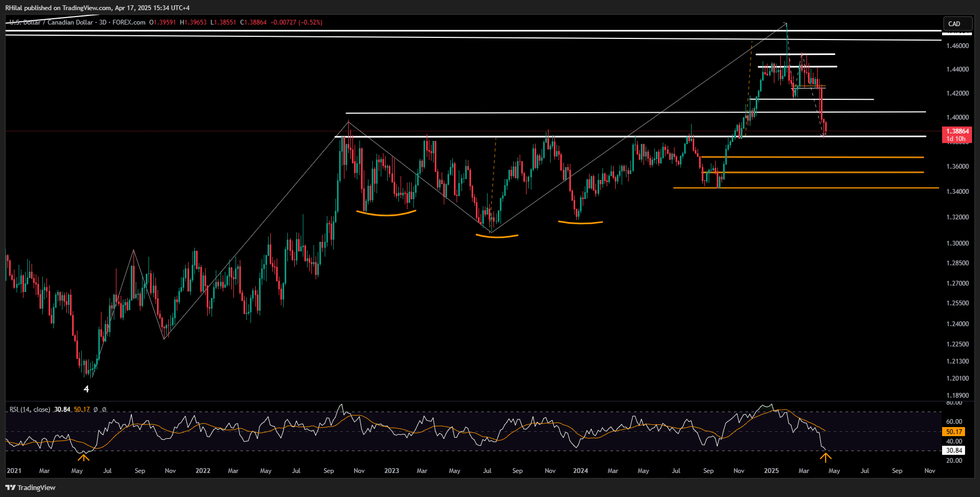
Task: Click the orange 50.17 RSI axis label
Action: (954, 431)
